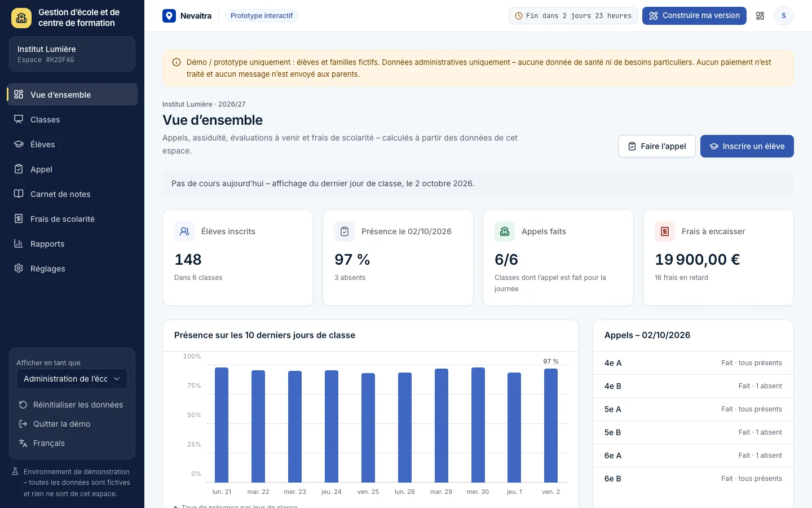Select the 5e A row in Appels

(x=693, y=409)
